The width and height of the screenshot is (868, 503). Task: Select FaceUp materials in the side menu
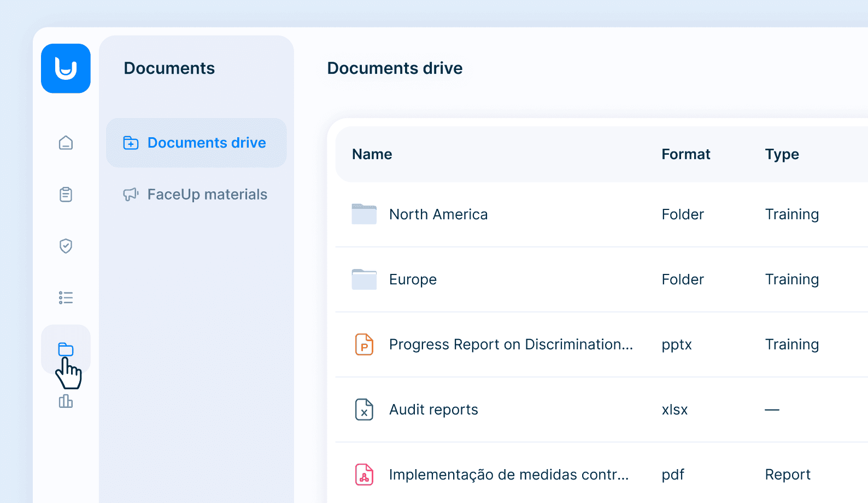point(196,194)
